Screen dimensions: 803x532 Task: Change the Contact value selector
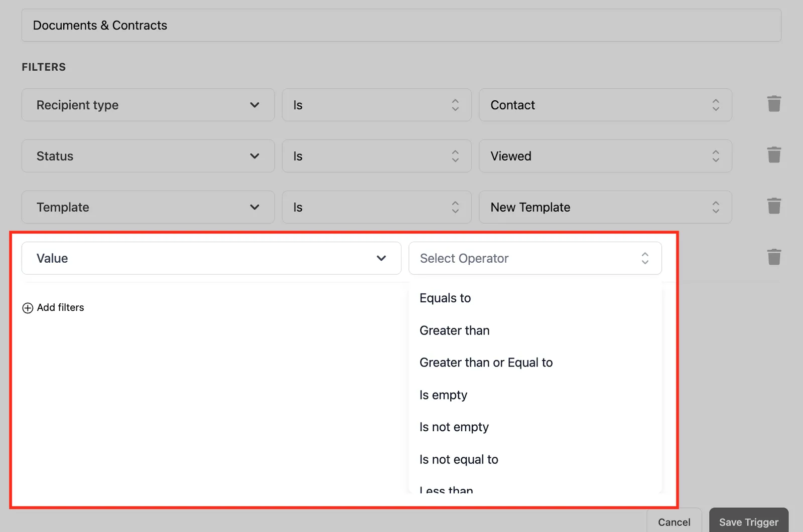pyautogui.click(x=605, y=105)
